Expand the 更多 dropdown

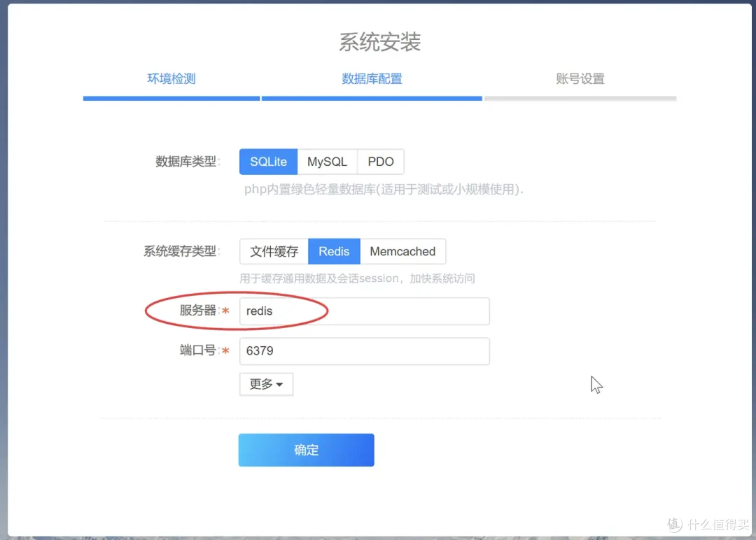coord(266,385)
